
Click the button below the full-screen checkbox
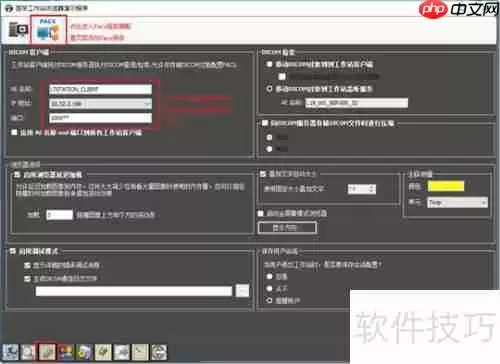click(x=287, y=228)
